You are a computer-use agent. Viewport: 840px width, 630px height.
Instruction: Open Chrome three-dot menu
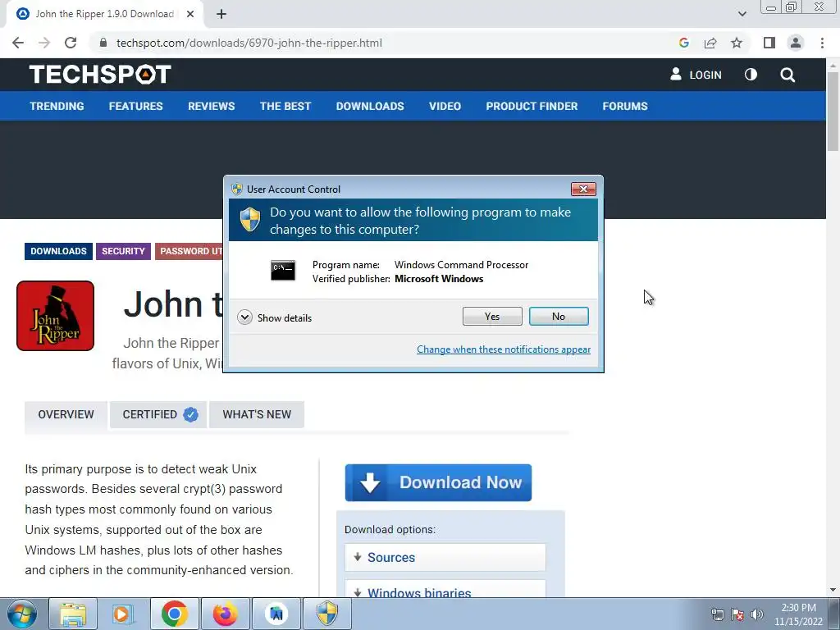pos(822,43)
